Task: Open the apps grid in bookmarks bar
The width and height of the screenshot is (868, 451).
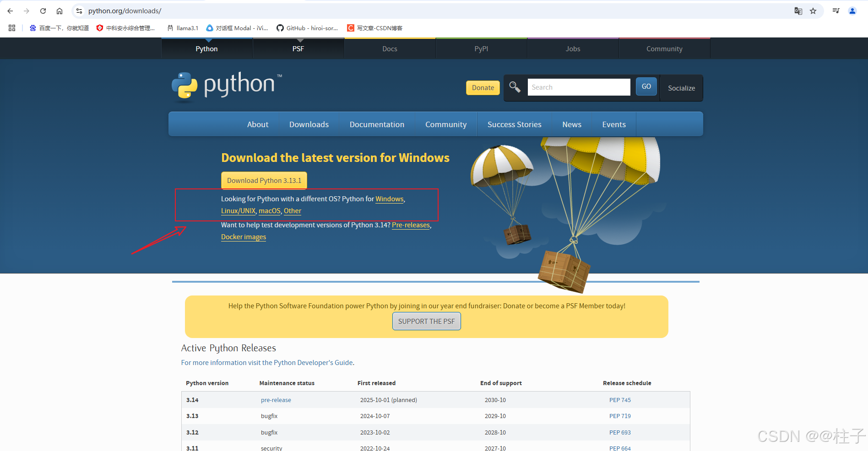Action: [x=12, y=28]
